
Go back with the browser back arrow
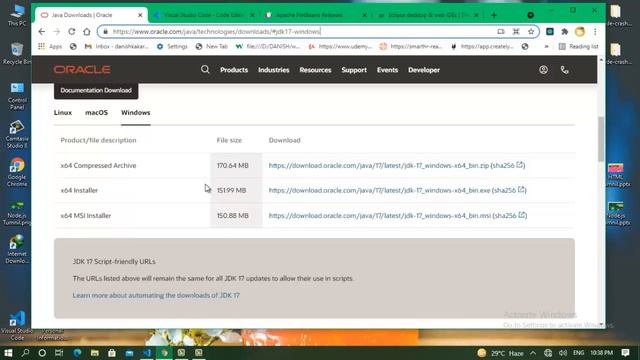click(42, 31)
